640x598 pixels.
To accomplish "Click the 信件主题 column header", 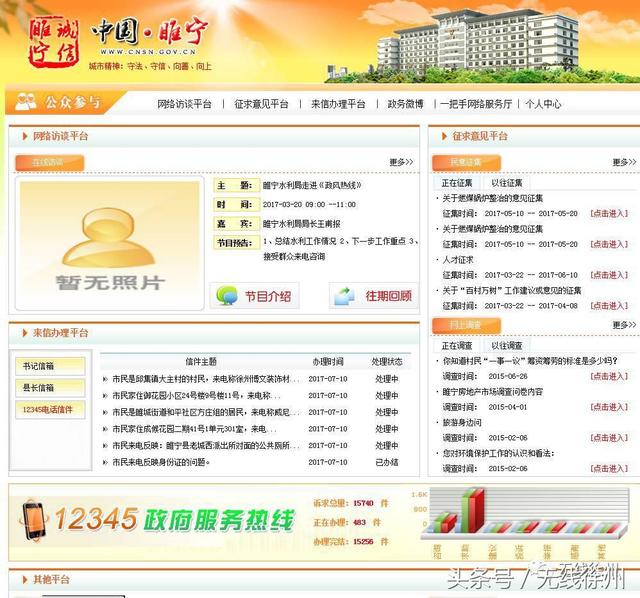I will click(201, 362).
